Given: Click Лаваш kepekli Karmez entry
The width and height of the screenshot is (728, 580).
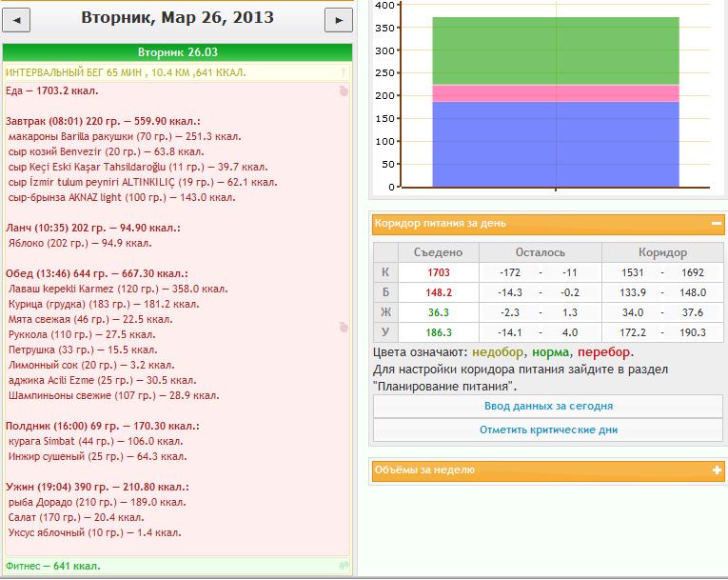Looking at the screenshot, I should [118, 290].
